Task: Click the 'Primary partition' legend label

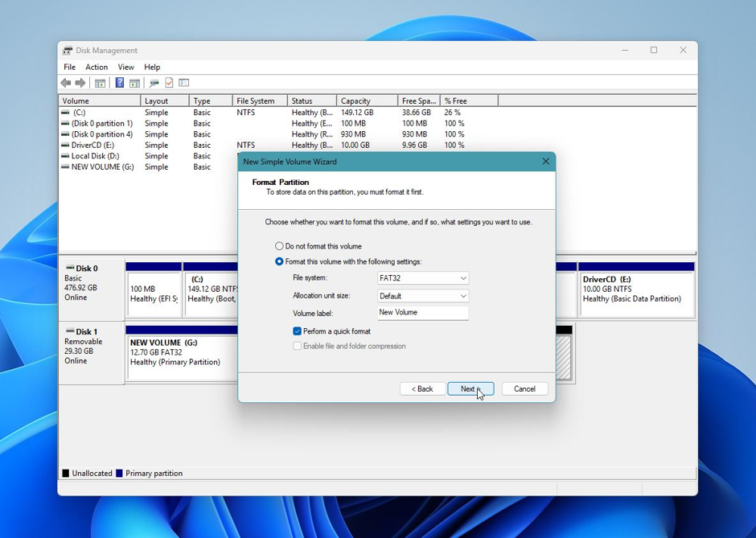Action: pyautogui.click(x=154, y=474)
